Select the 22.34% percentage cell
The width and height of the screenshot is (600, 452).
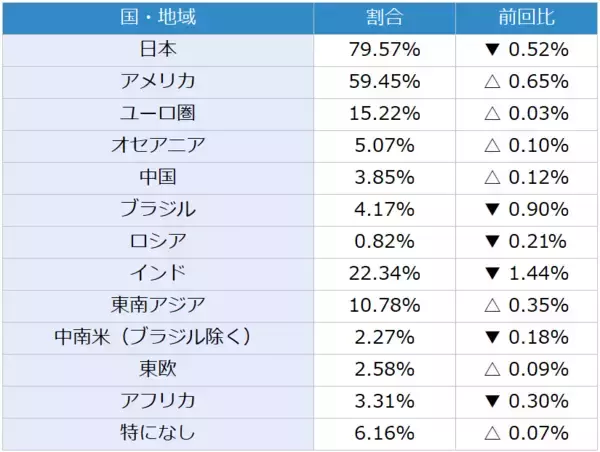pos(384,273)
